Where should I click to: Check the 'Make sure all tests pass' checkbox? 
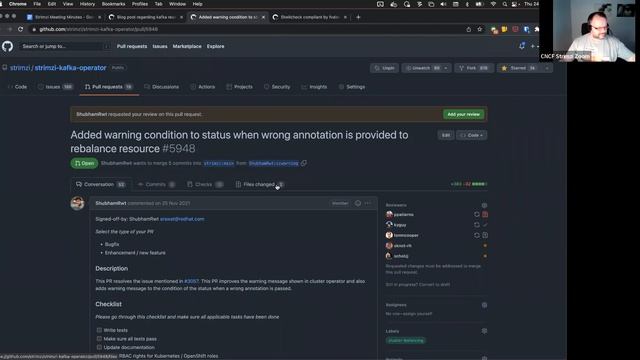99,338
